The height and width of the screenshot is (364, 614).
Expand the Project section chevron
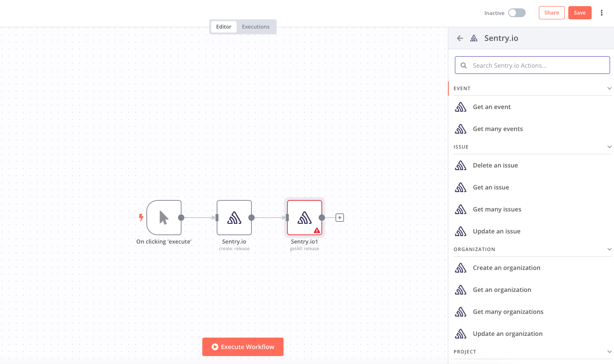(609, 352)
